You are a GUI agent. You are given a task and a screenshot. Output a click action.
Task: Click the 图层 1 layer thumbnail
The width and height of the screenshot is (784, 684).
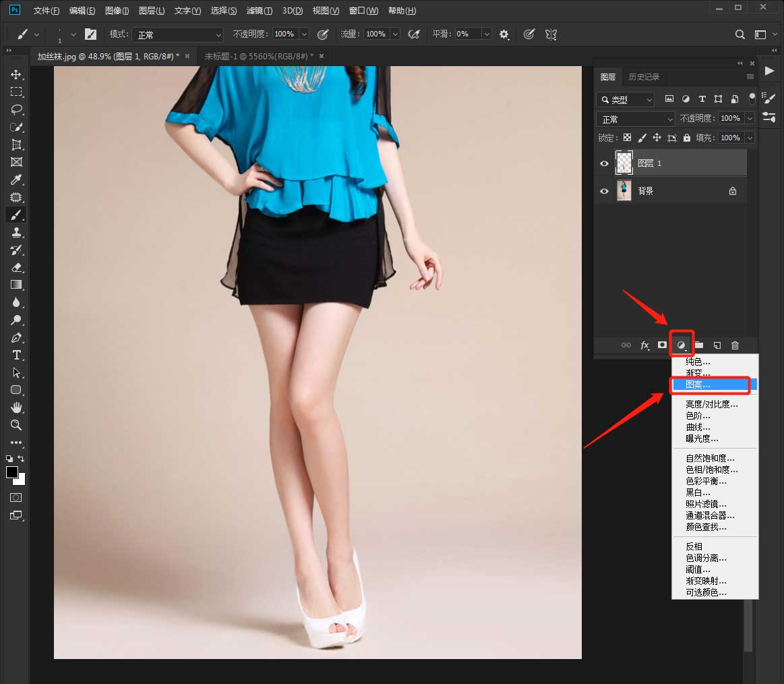[x=624, y=163]
